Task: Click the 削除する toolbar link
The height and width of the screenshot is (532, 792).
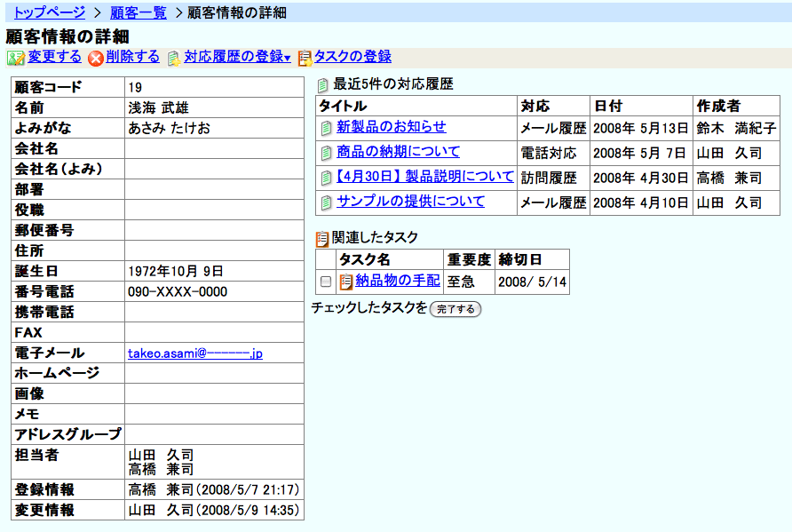Action: click(132, 57)
